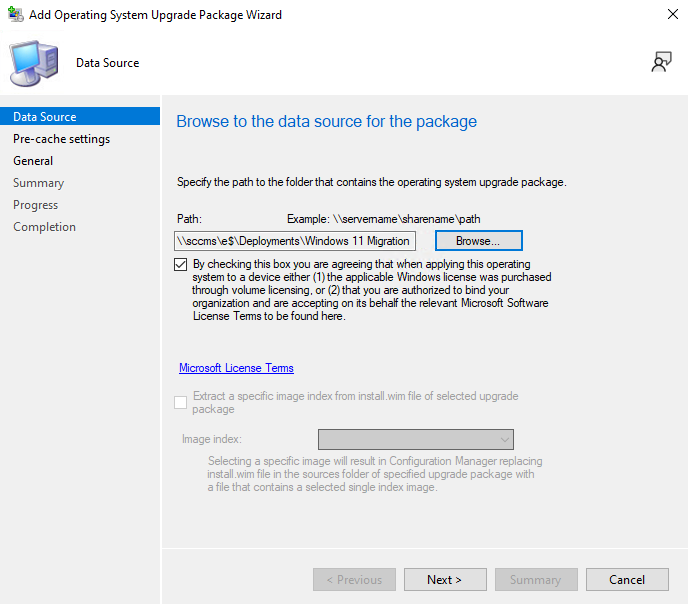The image size is (688, 604).
Task: Expand the Image index dropdown
Action: (x=415, y=439)
